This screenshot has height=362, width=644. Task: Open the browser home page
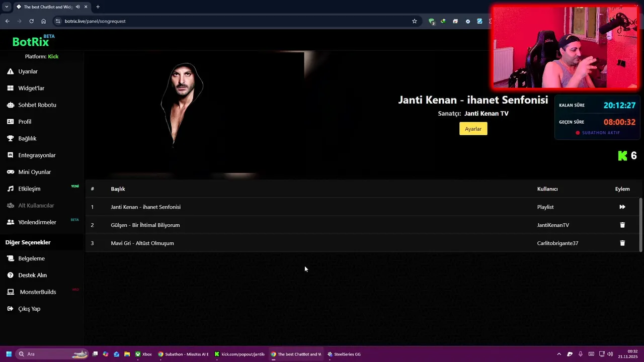(43, 21)
